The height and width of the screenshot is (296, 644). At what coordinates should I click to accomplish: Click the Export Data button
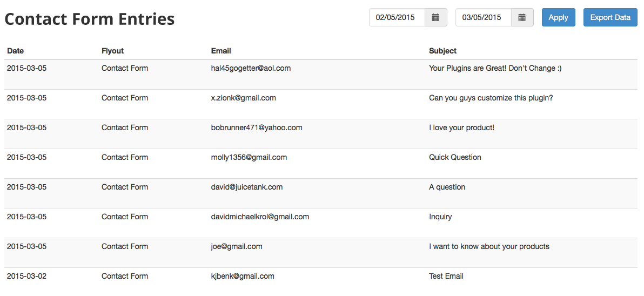[x=611, y=17]
